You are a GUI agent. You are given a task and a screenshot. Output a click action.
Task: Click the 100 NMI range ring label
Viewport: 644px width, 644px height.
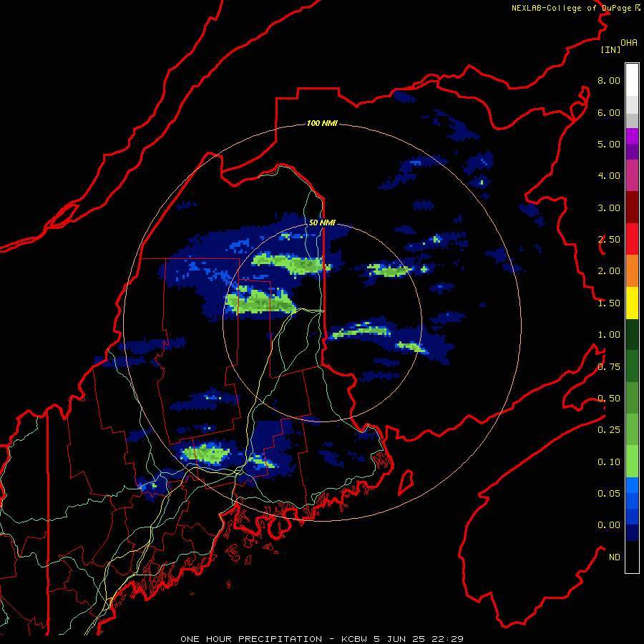[322, 123]
